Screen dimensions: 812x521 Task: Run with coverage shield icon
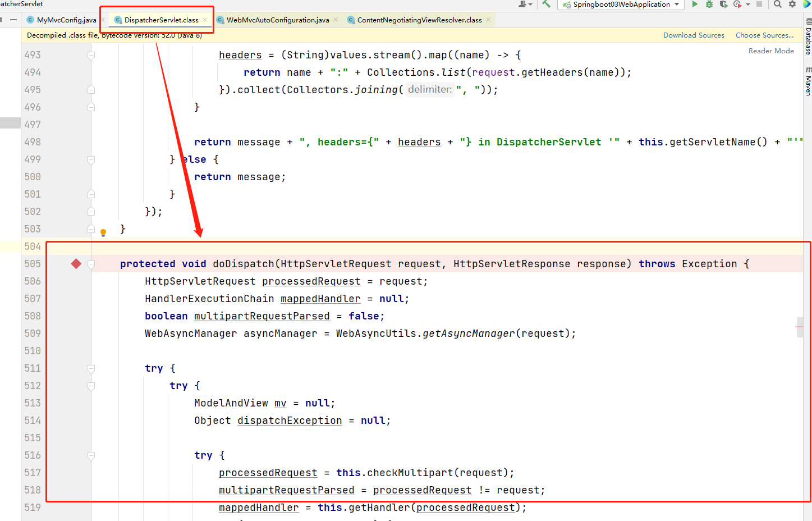point(723,4)
